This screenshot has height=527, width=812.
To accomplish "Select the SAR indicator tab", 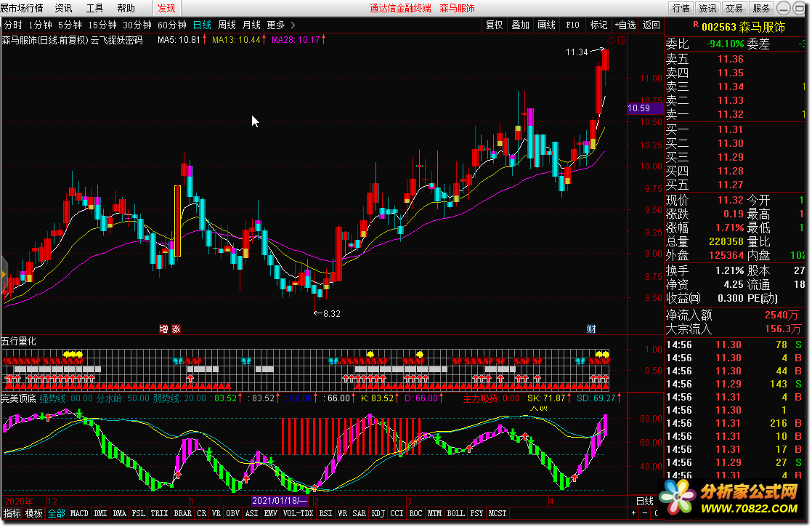I will [x=360, y=513].
